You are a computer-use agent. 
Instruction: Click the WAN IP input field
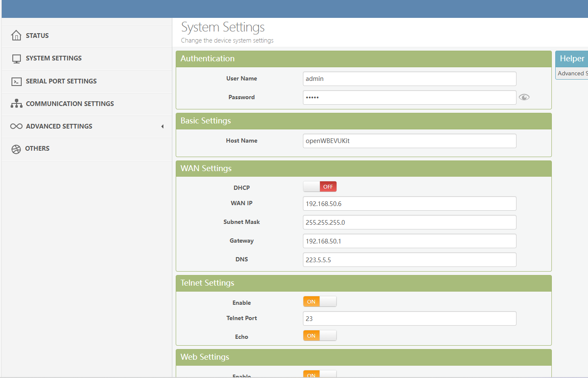pos(410,203)
